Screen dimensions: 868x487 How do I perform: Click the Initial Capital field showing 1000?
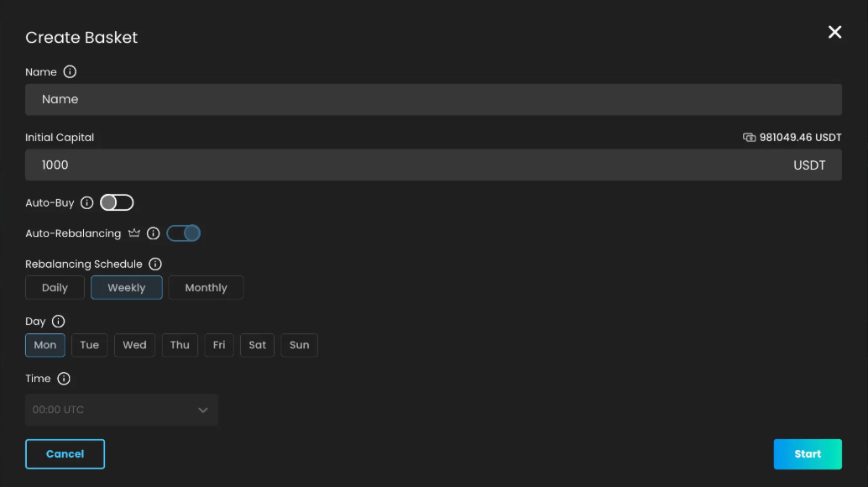433,165
